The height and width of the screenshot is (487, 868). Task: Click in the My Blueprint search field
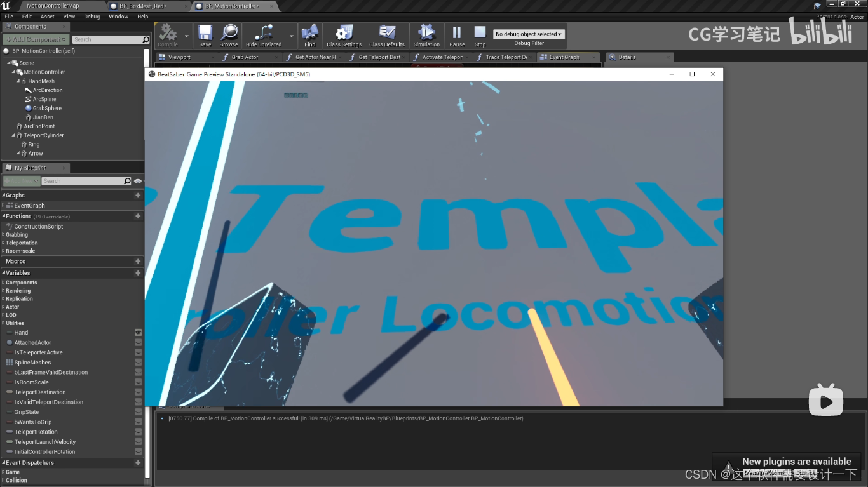point(83,181)
